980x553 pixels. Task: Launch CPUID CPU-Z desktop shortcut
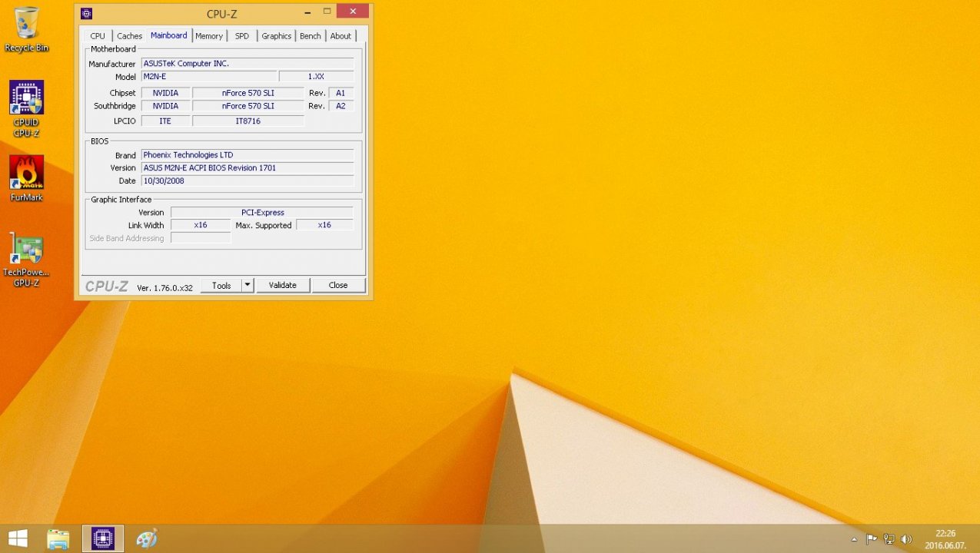26,109
